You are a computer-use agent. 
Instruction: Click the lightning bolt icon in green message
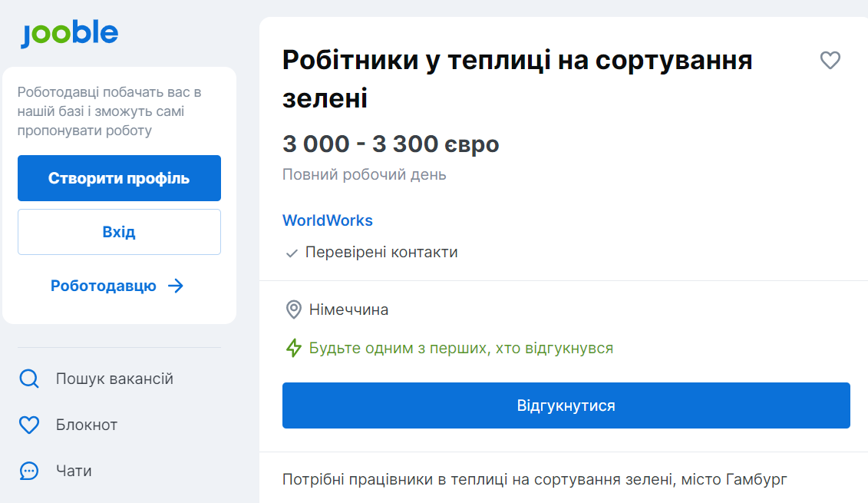point(294,348)
